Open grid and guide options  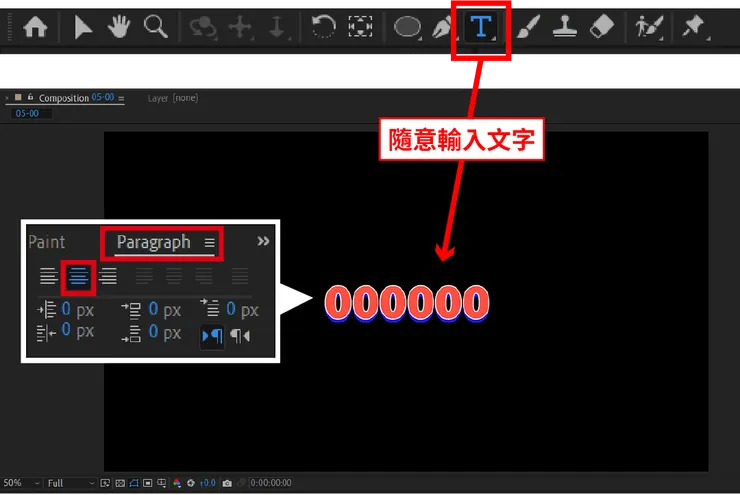coord(162,483)
